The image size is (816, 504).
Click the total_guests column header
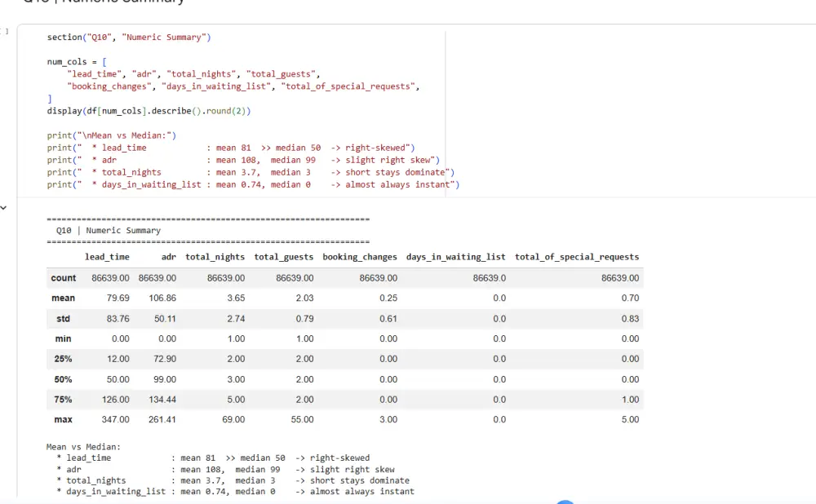284,257
